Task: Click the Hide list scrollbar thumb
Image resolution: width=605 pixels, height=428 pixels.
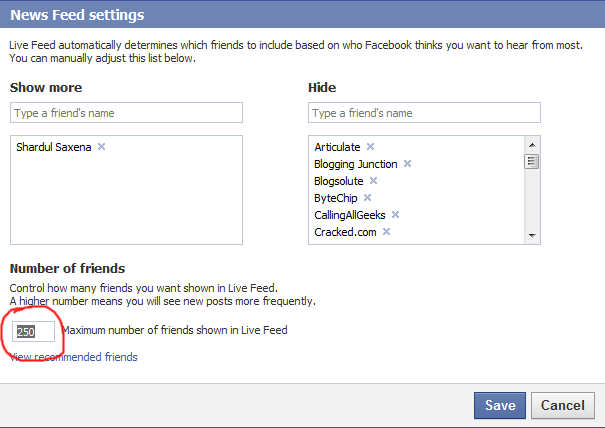Action: point(532,161)
